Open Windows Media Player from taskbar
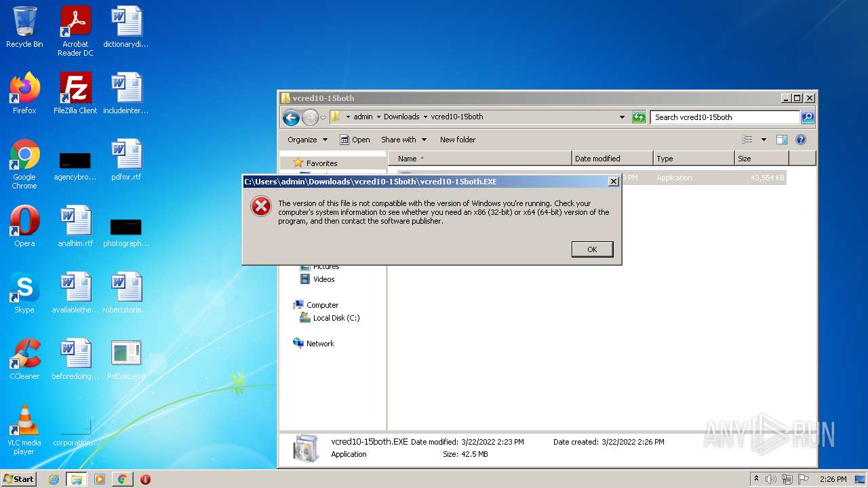 pyautogui.click(x=100, y=479)
